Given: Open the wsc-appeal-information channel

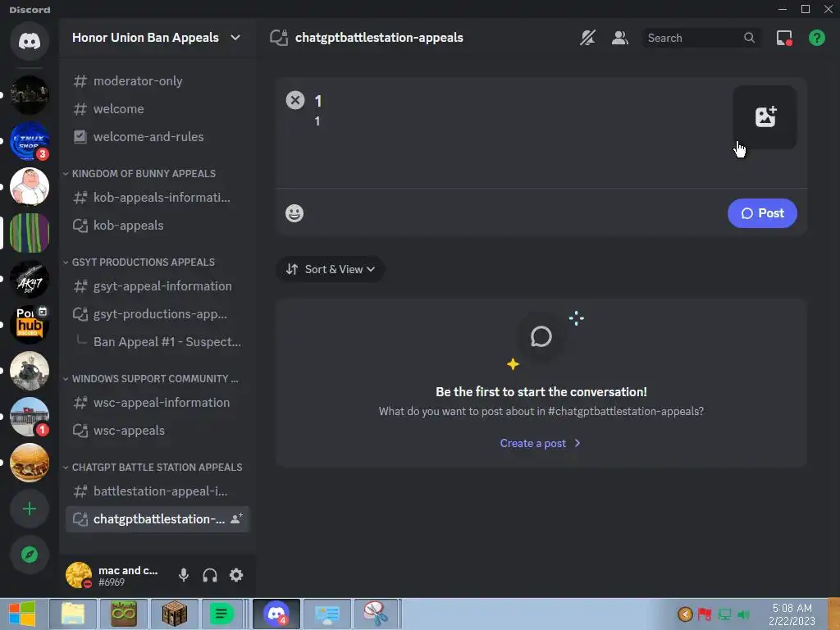Looking at the screenshot, I should (x=157, y=402).
